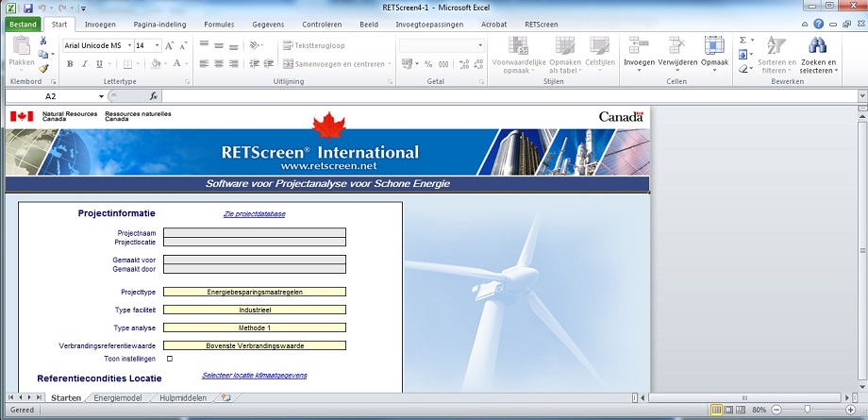Click the text orientation icon
This screenshot has height=420, width=868.
point(254,45)
